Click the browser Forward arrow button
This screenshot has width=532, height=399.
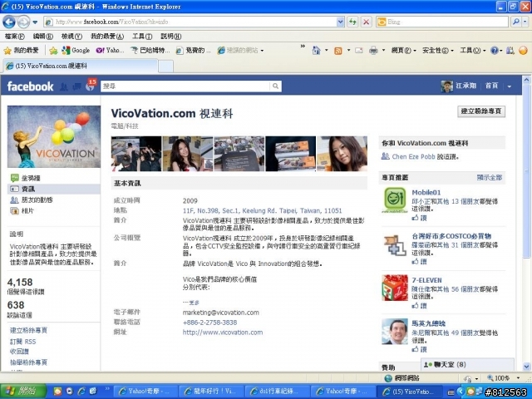[x=23, y=22]
